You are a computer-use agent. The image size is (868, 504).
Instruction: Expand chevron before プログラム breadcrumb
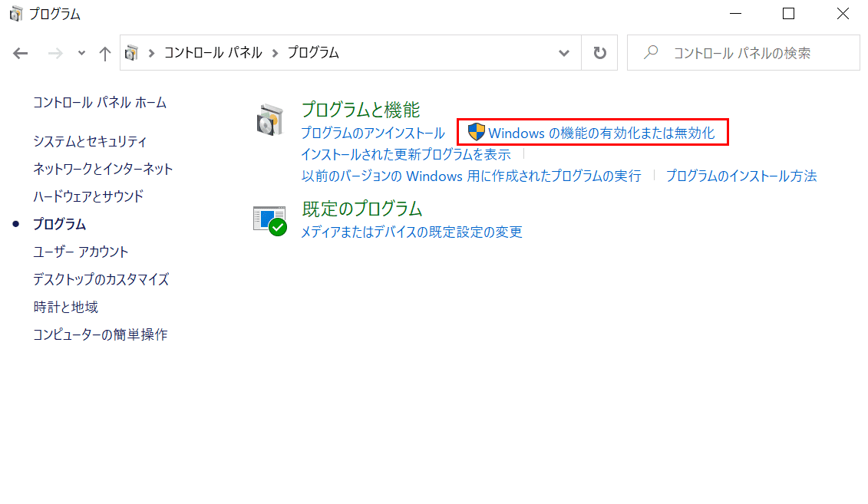click(x=275, y=53)
